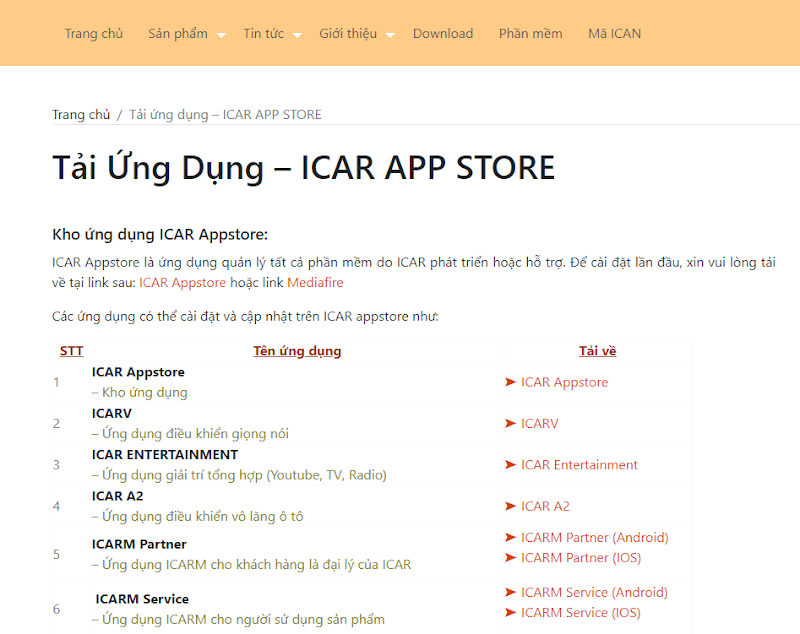Open the Tin tức menu item

click(x=263, y=34)
